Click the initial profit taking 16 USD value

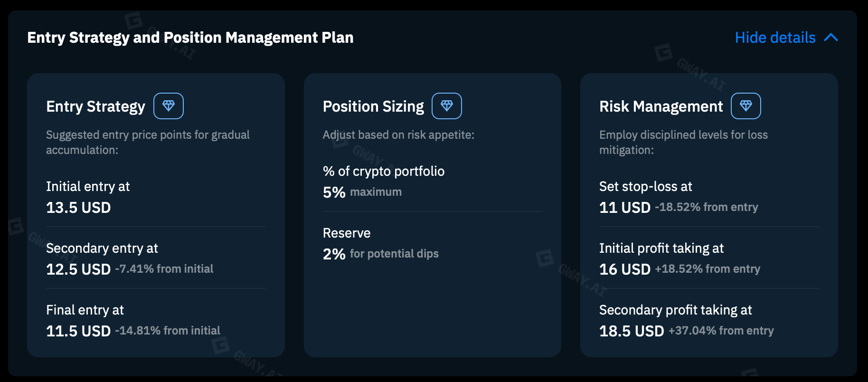click(625, 269)
